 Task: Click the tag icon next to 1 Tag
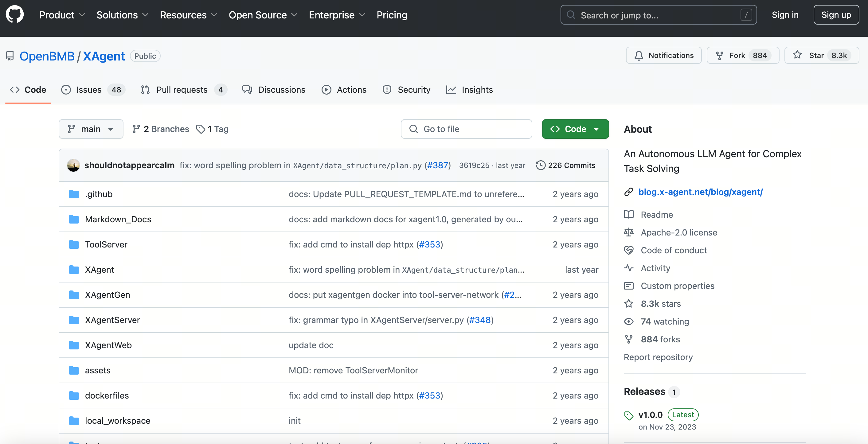pyautogui.click(x=201, y=129)
